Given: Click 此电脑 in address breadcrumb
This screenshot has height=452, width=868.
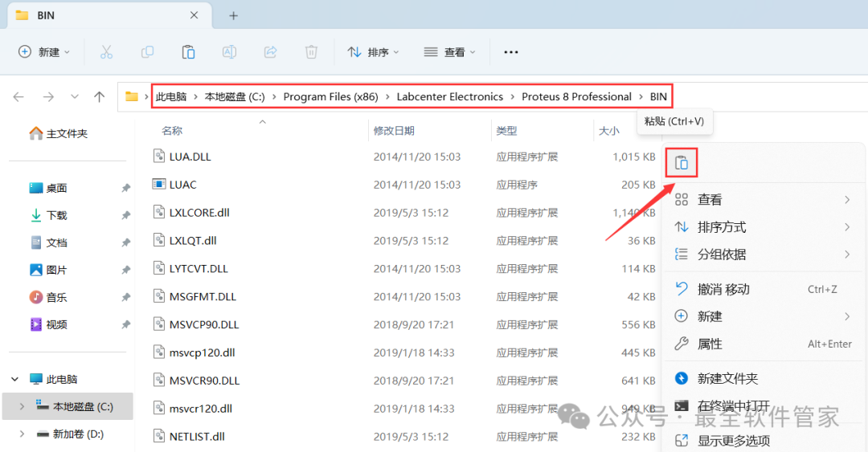Looking at the screenshot, I should click(171, 97).
